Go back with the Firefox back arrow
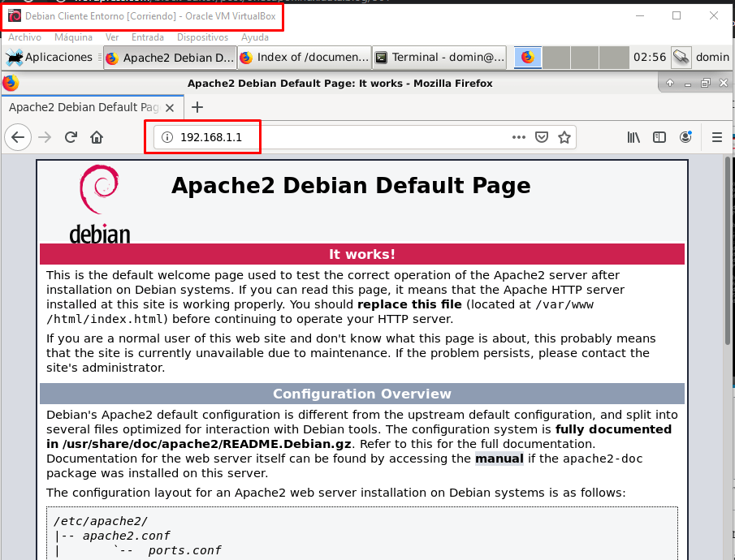The width and height of the screenshot is (735, 560). click(x=18, y=137)
